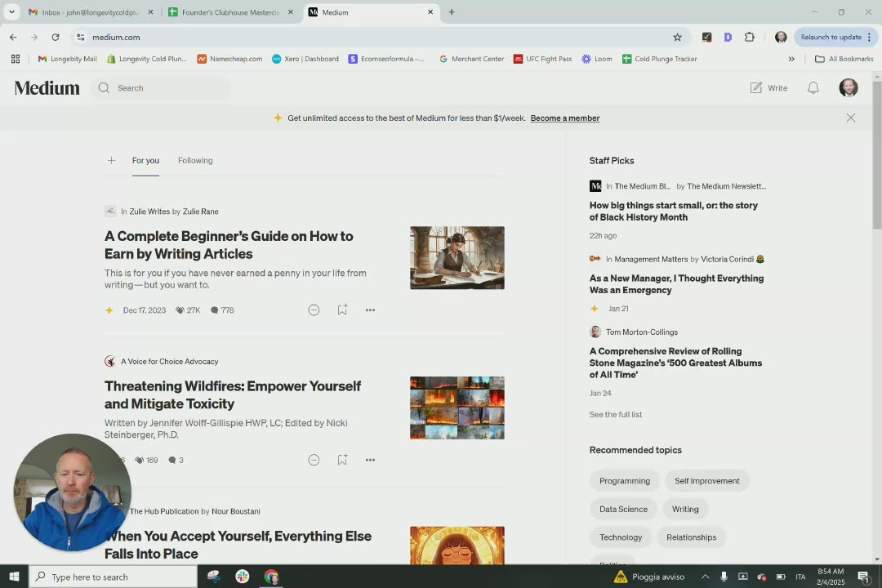Click the Write pencil icon
The width and height of the screenshot is (882, 588).
tap(756, 88)
